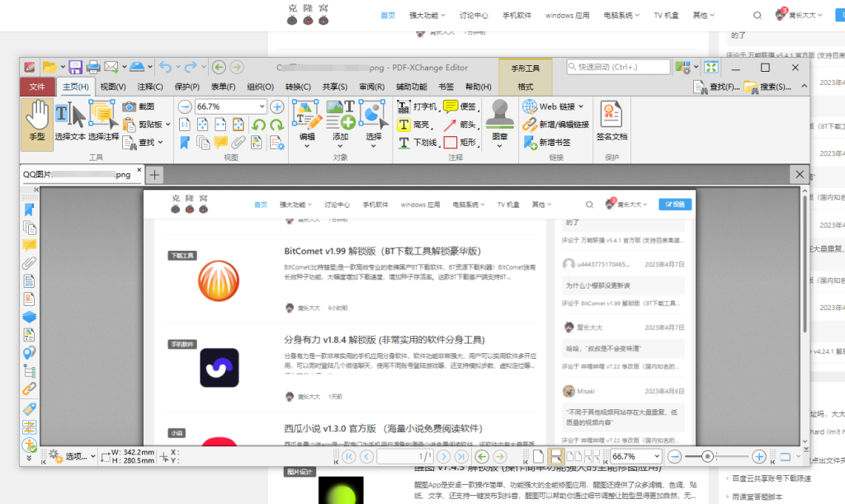Toggle Fit Page view button
Image resolution: width=845 pixels, height=504 pixels.
[x=203, y=125]
